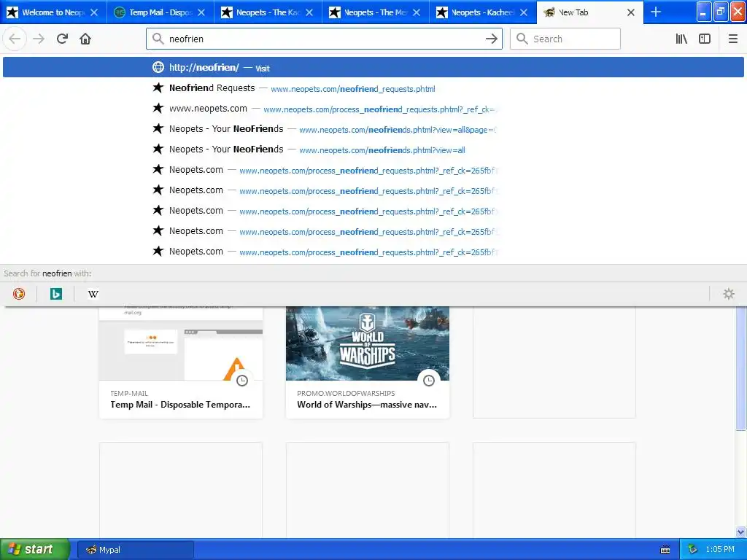Search with Wikipedia engine icon
This screenshot has width=747, height=560.
[x=93, y=294]
